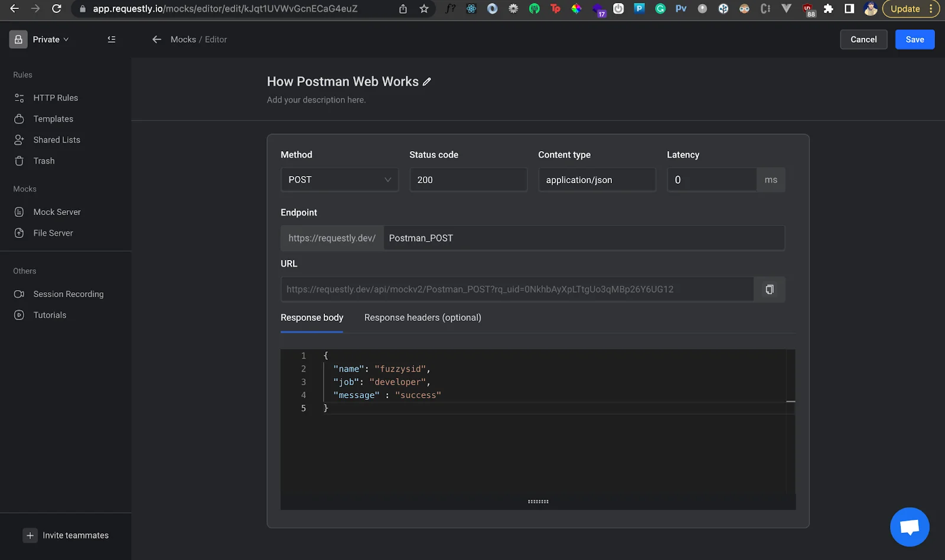Screen dimensions: 945x560
Task: Click the Cancel button
Action: tap(863, 40)
